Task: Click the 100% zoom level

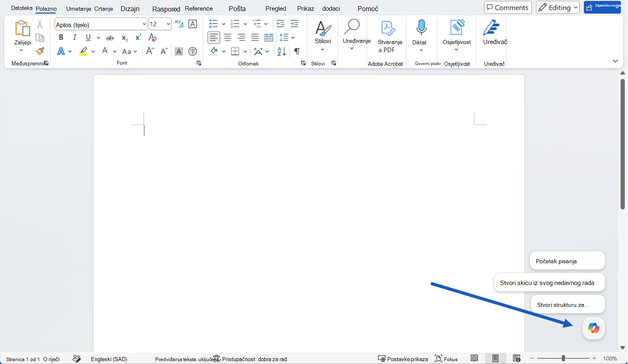Action: click(610, 359)
